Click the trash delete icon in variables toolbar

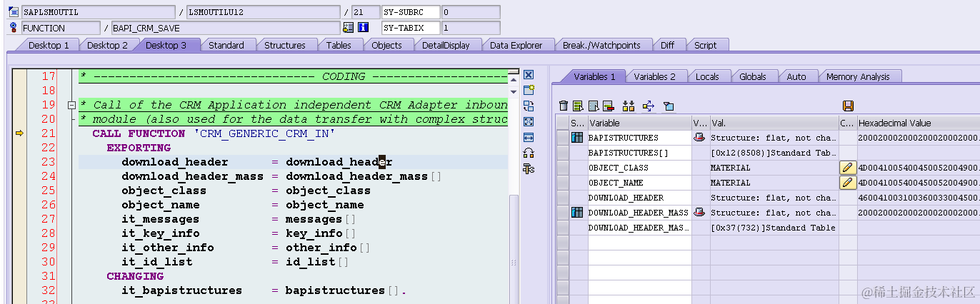[x=564, y=106]
